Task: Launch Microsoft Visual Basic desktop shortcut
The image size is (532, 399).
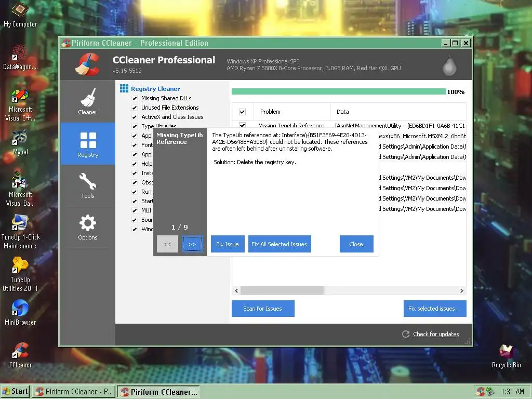Action: point(20,189)
